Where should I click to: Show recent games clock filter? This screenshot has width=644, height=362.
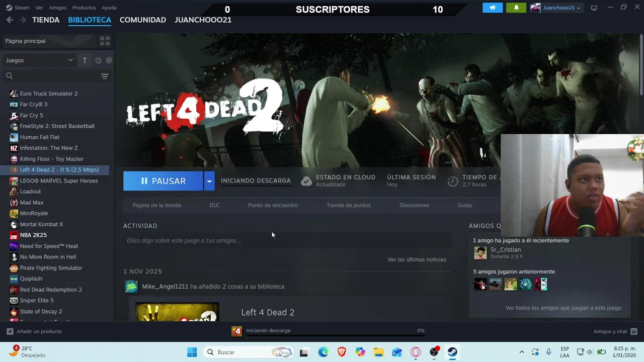pyautogui.click(x=98, y=60)
